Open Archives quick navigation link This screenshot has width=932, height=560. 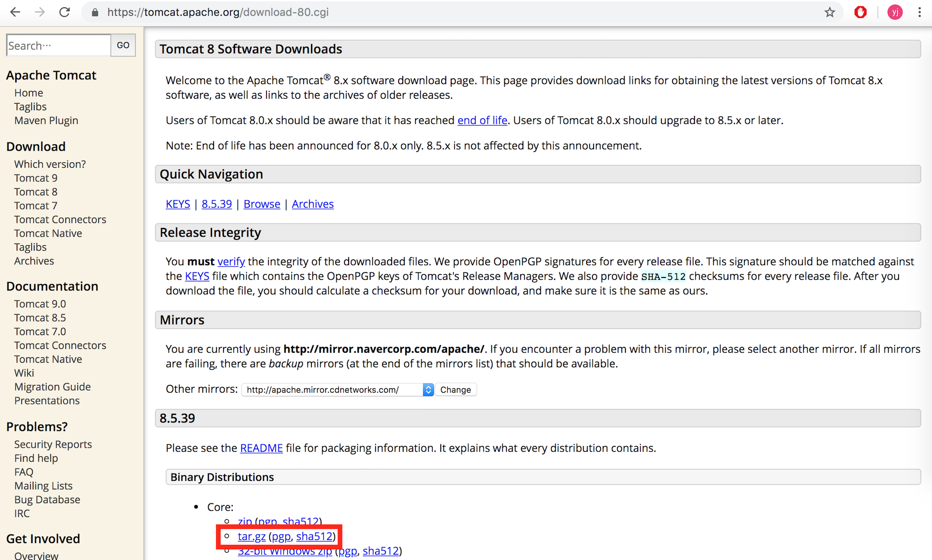[313, 204]
